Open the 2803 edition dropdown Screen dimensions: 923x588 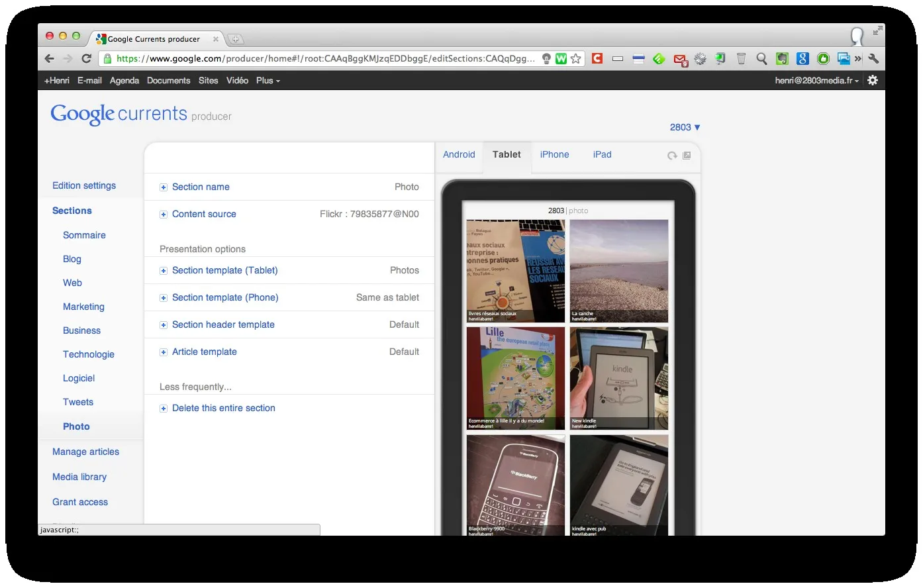685,127
